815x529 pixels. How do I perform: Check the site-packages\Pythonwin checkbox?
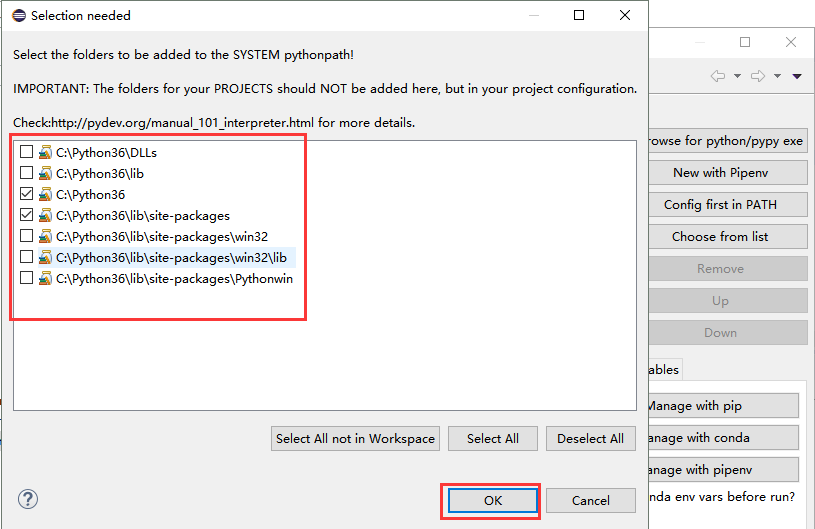click(x=27, y=278)
